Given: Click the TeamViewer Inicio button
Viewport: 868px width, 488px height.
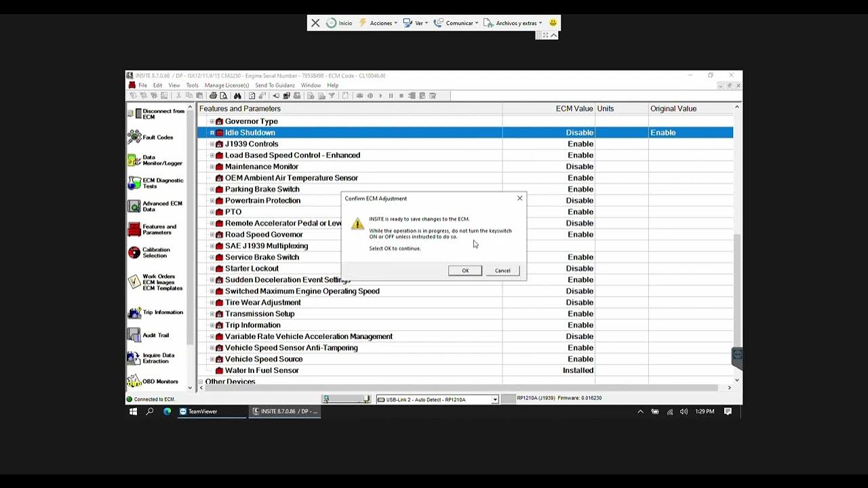Looking at the screenshot, I should click(x=339, y=23).
